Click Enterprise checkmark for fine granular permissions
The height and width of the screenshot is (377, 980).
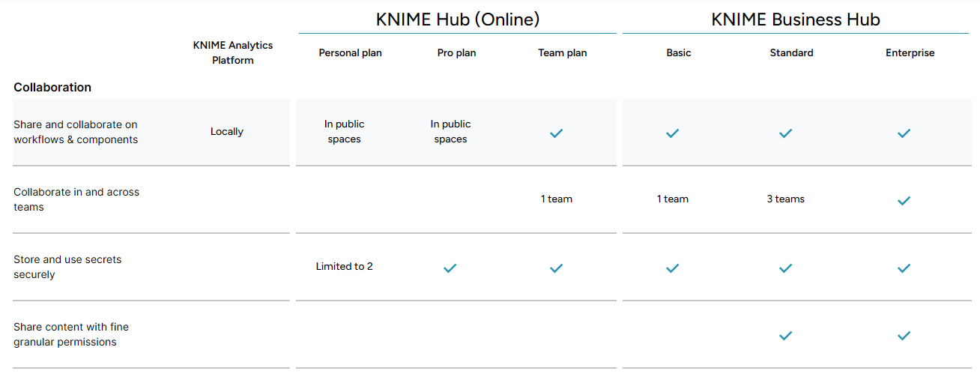click(904, 336)
